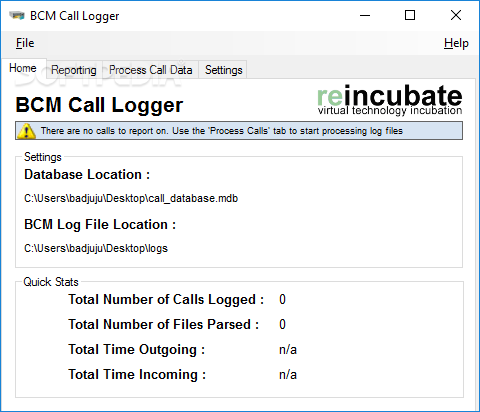This screenshot has height=412, width=480.
Task: Click the BCM Call Logger title bar icon
Action: coord(17,16)
